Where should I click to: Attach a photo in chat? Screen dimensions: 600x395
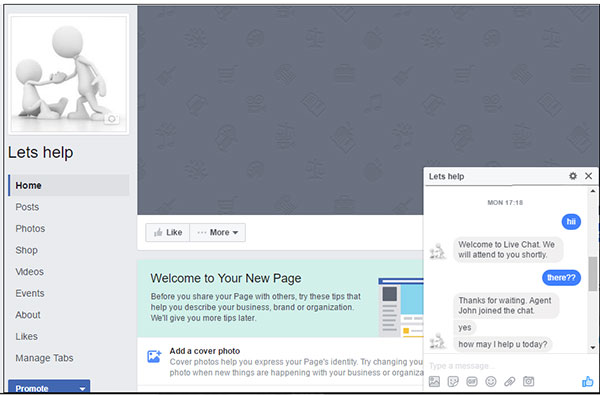(x=434, y=381)
